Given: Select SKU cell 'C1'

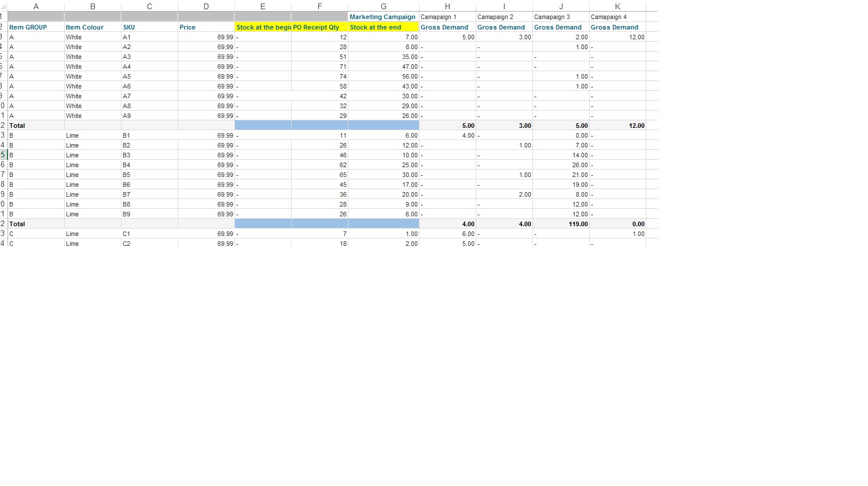Looking at the screenshot, I should (x=149, y=234).
